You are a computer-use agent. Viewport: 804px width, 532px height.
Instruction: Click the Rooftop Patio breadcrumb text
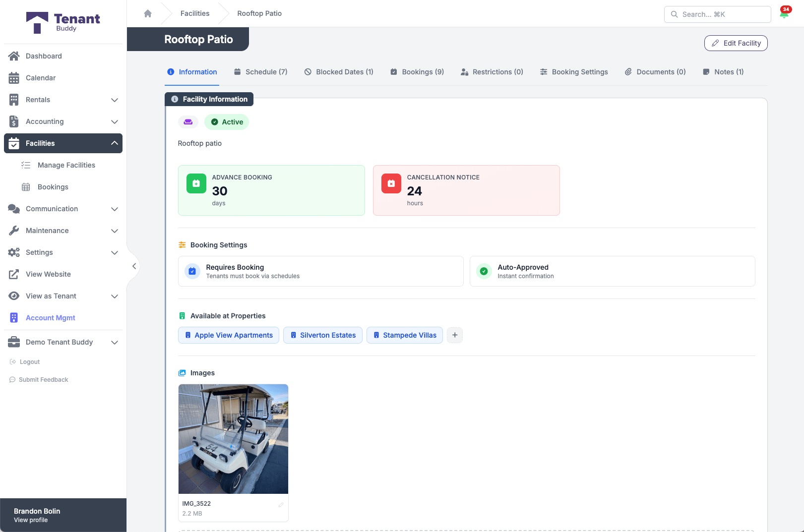point(259,13)
